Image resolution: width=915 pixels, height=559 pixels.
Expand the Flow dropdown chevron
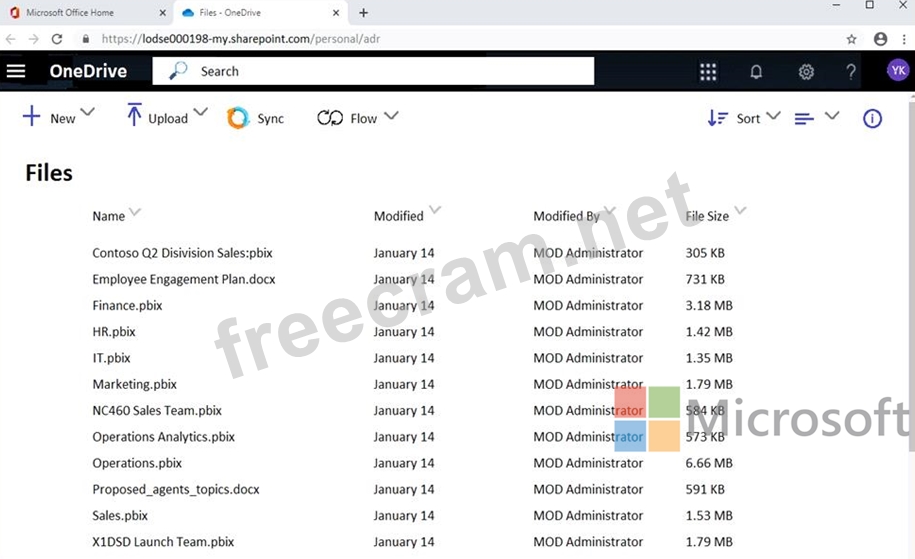pos(391,115)
